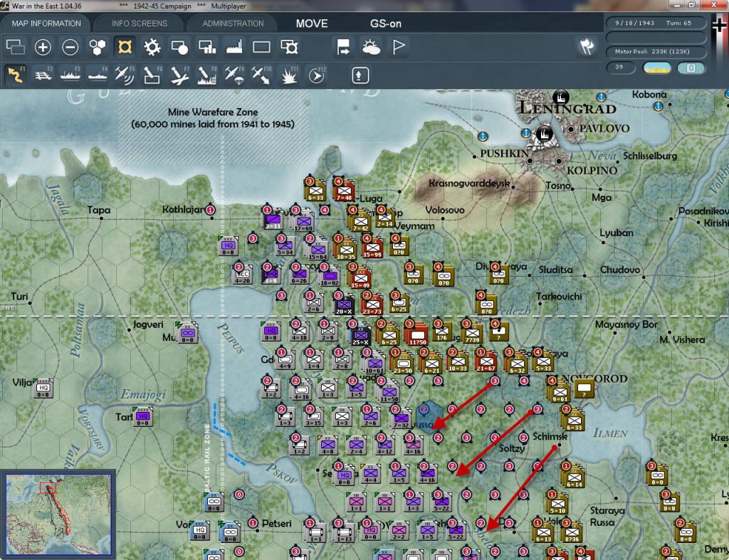729x560 pixels.
Task: Click the minimap in the bottom-left corner
Action: click(58, 514)
